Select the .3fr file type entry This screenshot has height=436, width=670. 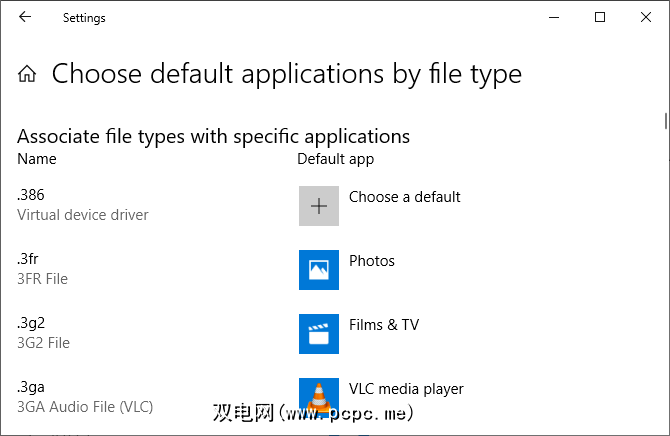click(x=28, y=259)
